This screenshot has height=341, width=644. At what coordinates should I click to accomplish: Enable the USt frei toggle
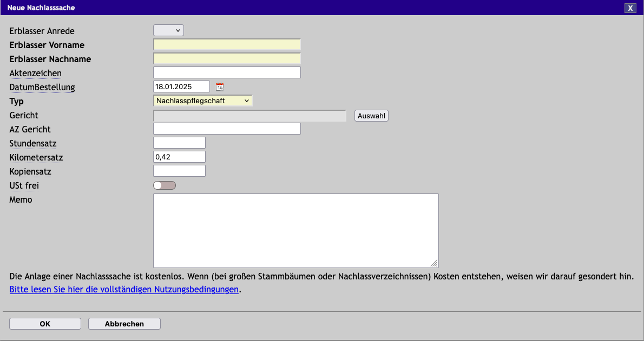coord(164,185)
